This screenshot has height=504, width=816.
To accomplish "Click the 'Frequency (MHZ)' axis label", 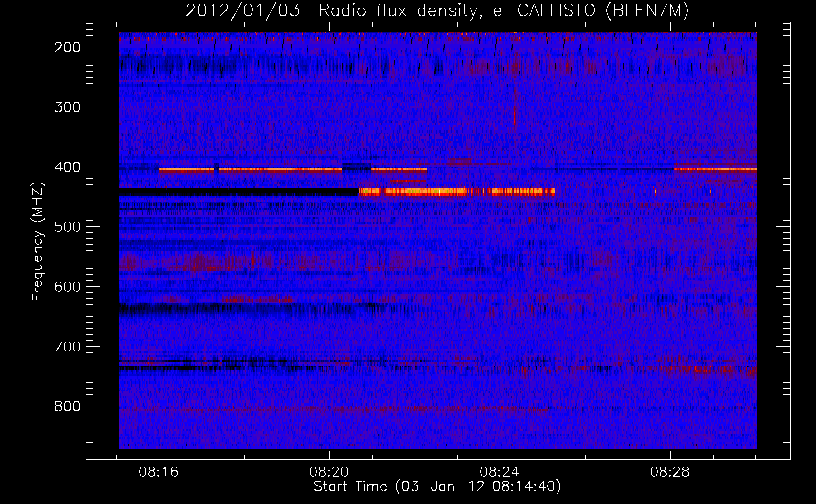I will (38, 241).
